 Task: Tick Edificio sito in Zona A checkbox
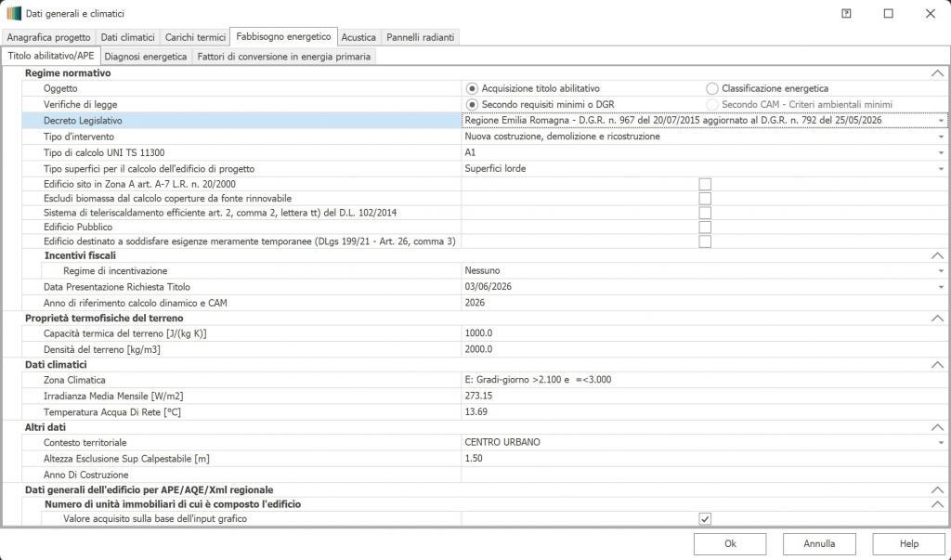(705, 184)
